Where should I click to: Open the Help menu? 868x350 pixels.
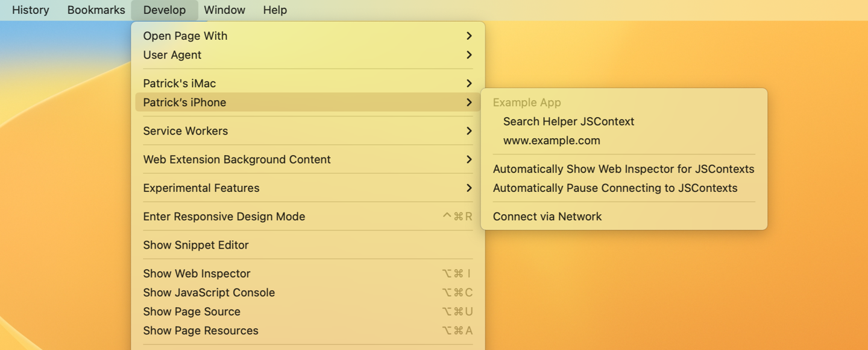275,10
